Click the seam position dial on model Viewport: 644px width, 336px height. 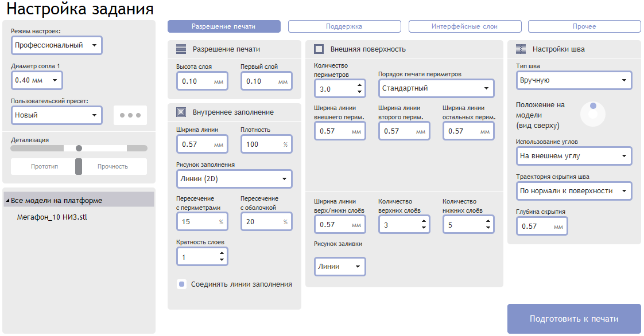[593, 114]
